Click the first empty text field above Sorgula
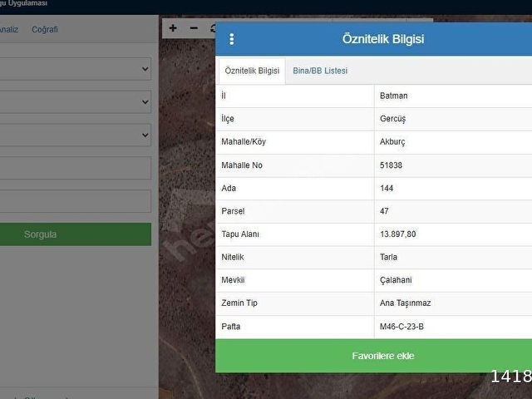 pos(76,168)
